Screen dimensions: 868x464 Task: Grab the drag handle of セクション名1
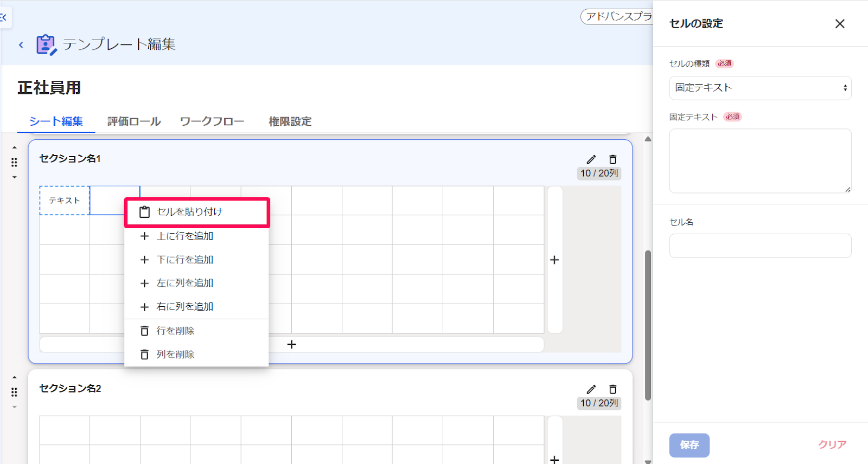pyautogui.click(x=15, y=162)
